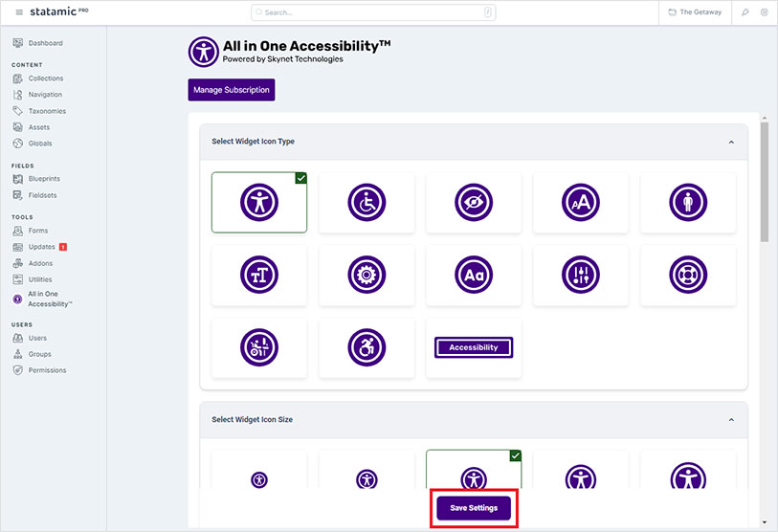The height and width of the screenshot is (532, 778).
Task: Select the standing person widget icon
Action: tap(688, 203)
